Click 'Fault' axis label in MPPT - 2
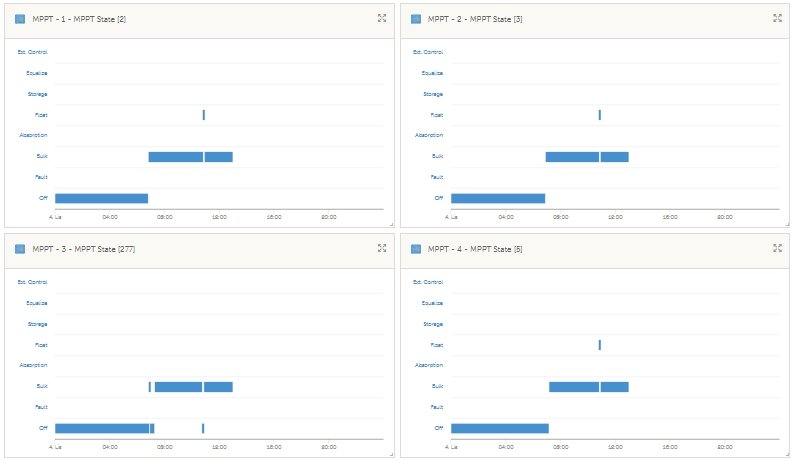The height and width of the screenshot is (461, 794). click(436, 177)
